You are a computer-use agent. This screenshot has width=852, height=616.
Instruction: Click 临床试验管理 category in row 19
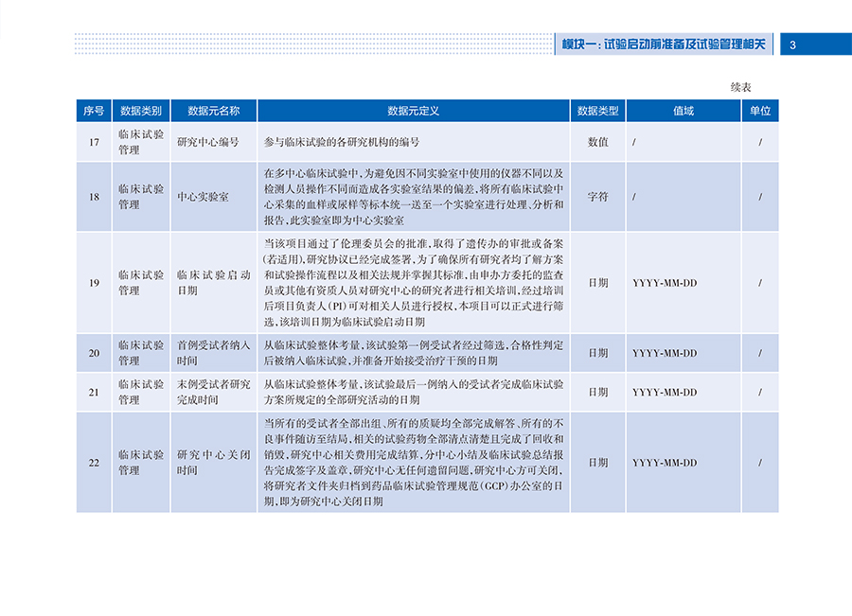click(x=141, y=283)
